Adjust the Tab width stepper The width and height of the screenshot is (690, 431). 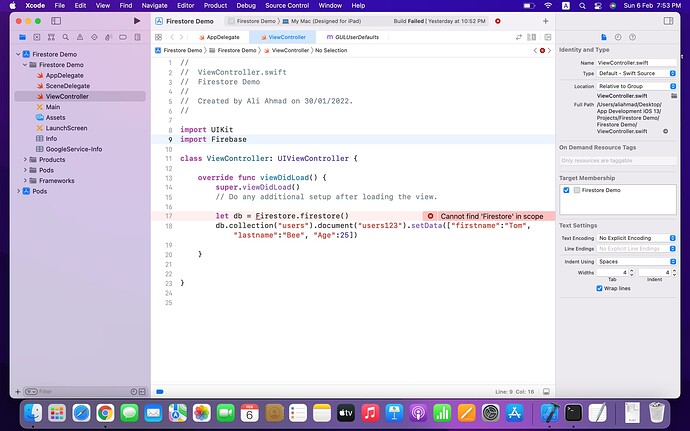pos(631,273)
